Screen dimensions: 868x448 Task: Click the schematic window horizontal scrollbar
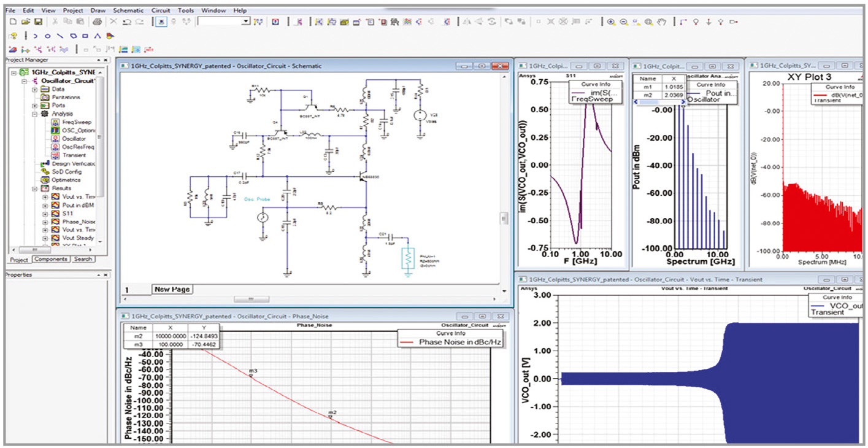[251, 299]
